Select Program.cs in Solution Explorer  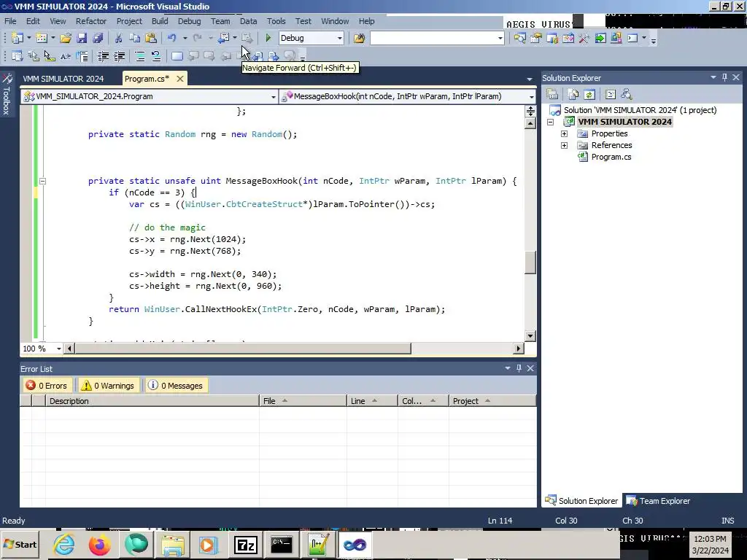pos(611,157)
